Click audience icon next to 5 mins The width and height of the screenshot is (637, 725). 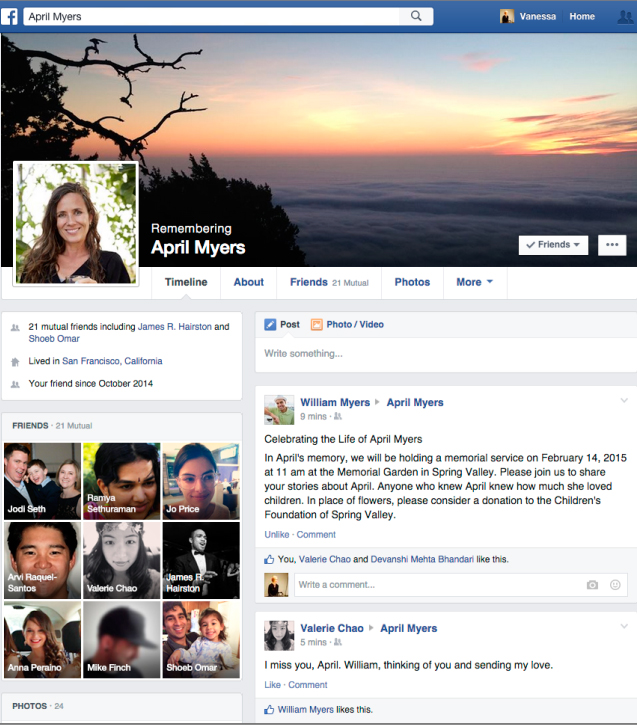tap(338, 642)
